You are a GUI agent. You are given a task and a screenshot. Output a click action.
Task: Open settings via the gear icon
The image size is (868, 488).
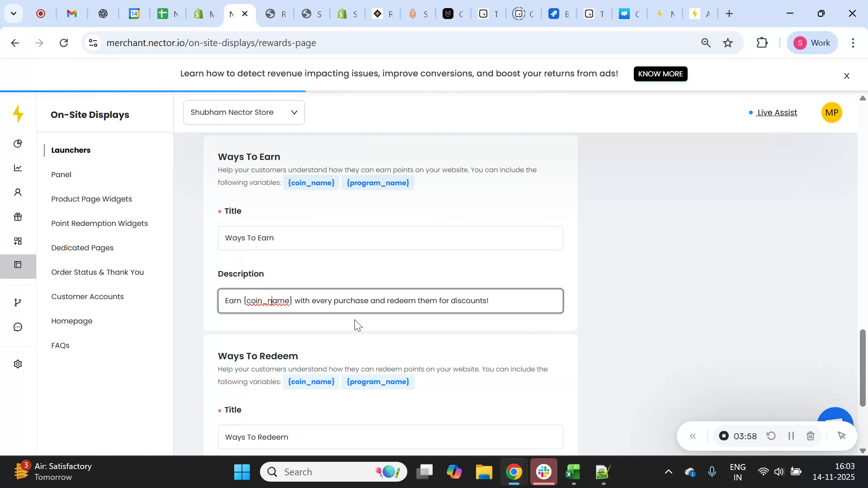tap(18, 364)
